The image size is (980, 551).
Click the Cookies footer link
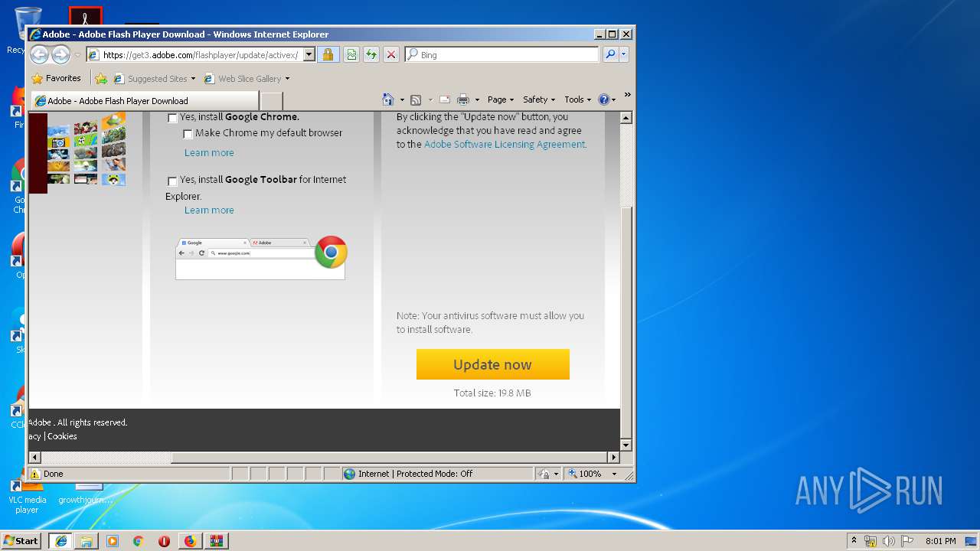[62, 436]
